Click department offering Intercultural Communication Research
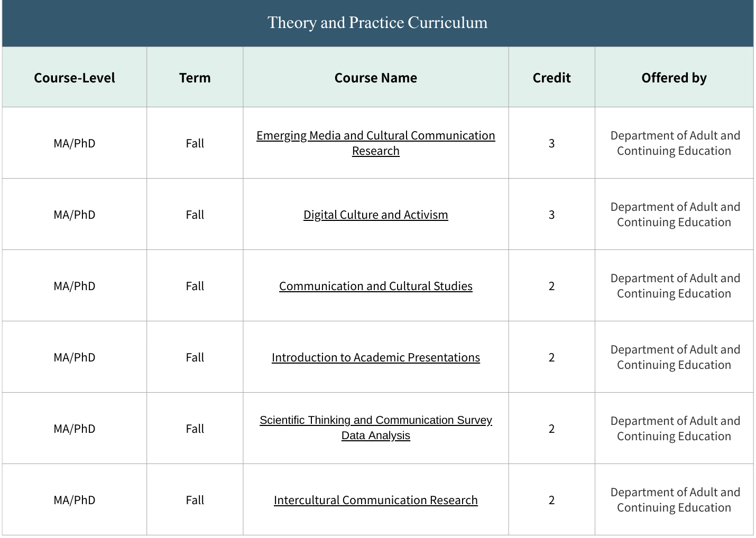Image resolution: width=756 pixels, height=538 pixels. pos(674,500)
